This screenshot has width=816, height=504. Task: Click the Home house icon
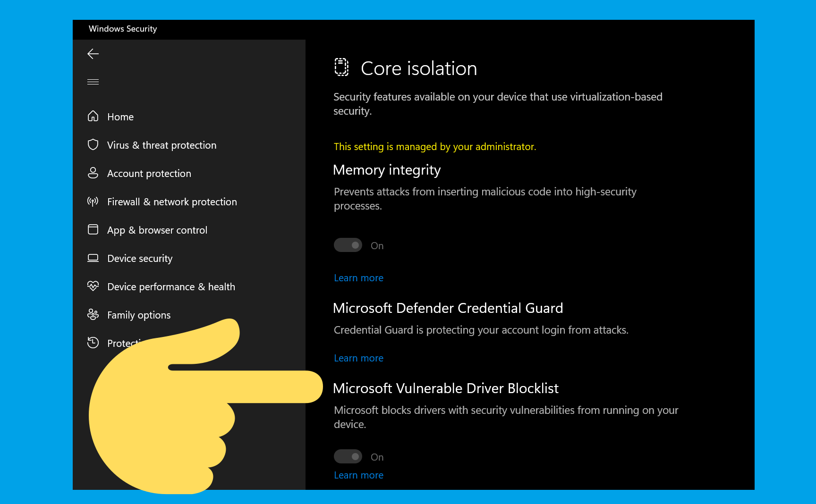click(93, 116)
